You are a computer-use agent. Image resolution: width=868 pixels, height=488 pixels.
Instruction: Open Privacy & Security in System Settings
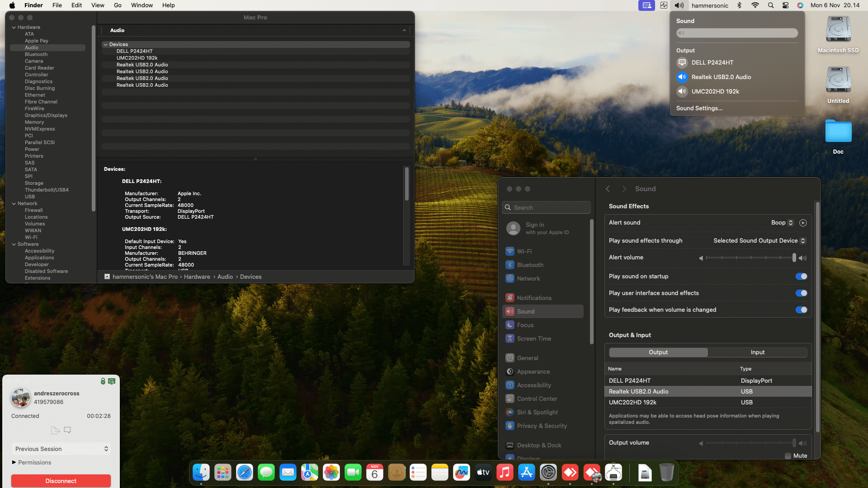[x=543, y=426]
